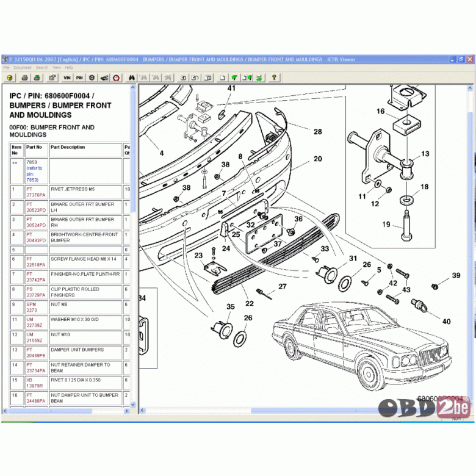Click callout number 40 in diagram
The width and height of the screenshot is (476, 476).
(446, 322)
